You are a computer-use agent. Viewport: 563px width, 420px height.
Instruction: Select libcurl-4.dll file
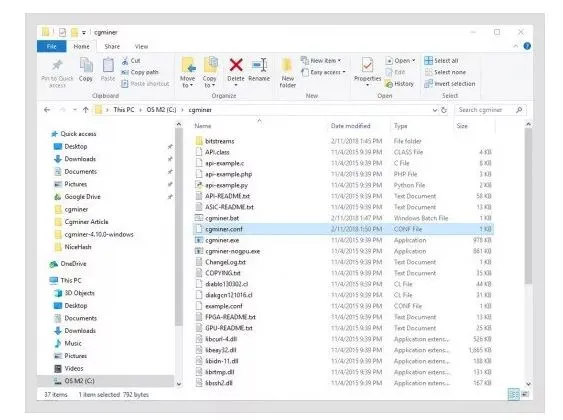point(221,339)
